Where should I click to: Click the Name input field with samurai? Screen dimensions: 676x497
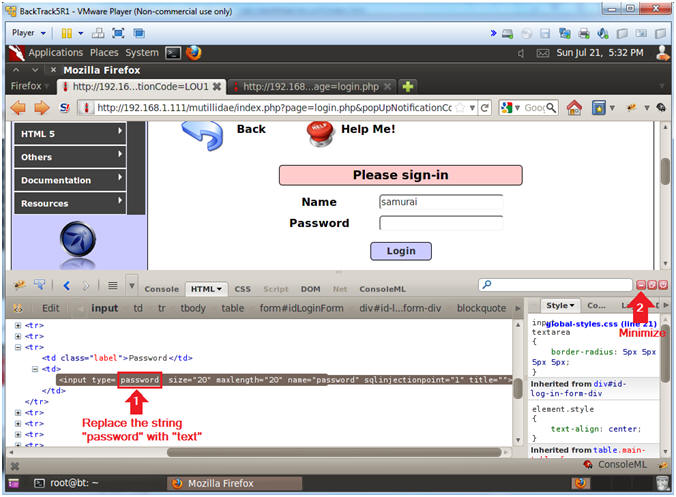pos(441,202)
